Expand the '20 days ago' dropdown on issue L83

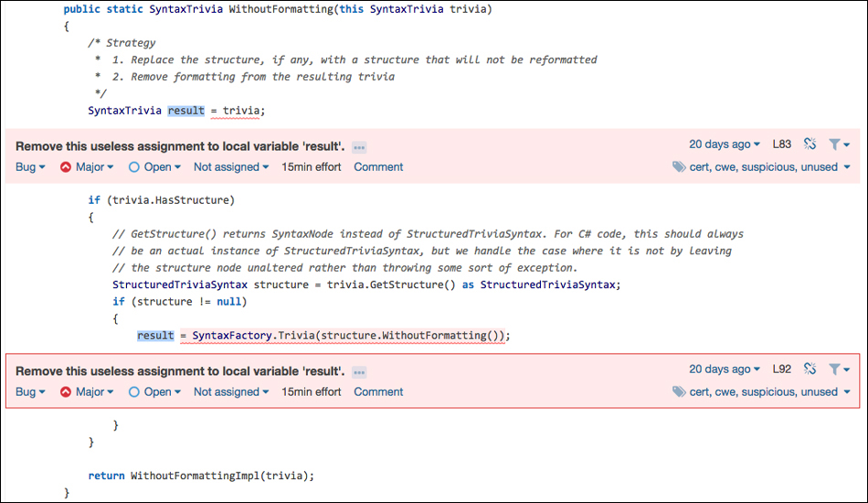coord(724,144)
